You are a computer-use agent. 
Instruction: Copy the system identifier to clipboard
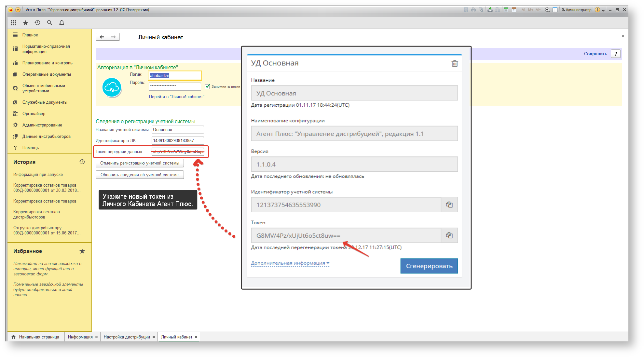pos(449,205)
